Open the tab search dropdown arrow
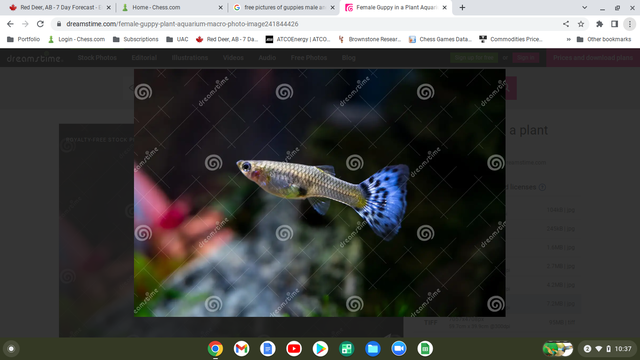640x360 pixels. pos(584,7)
